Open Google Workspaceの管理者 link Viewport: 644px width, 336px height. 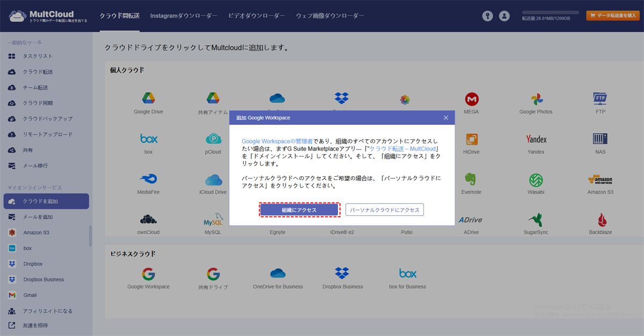[x=277, y=141]
